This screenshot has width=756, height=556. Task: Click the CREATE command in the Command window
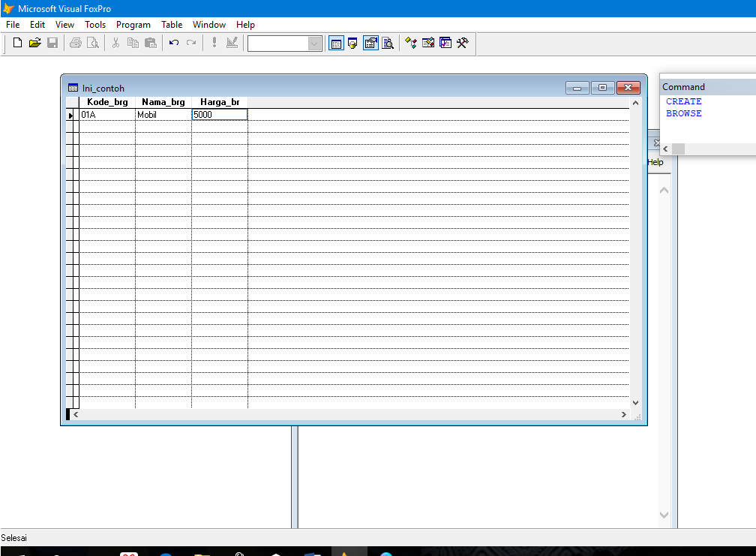coord(683,101)
